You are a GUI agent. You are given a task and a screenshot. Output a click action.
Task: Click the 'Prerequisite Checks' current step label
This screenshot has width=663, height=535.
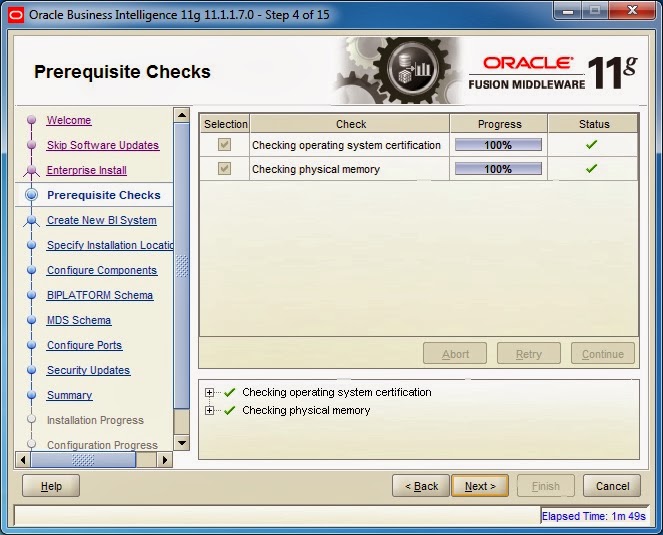coord(104,195)
